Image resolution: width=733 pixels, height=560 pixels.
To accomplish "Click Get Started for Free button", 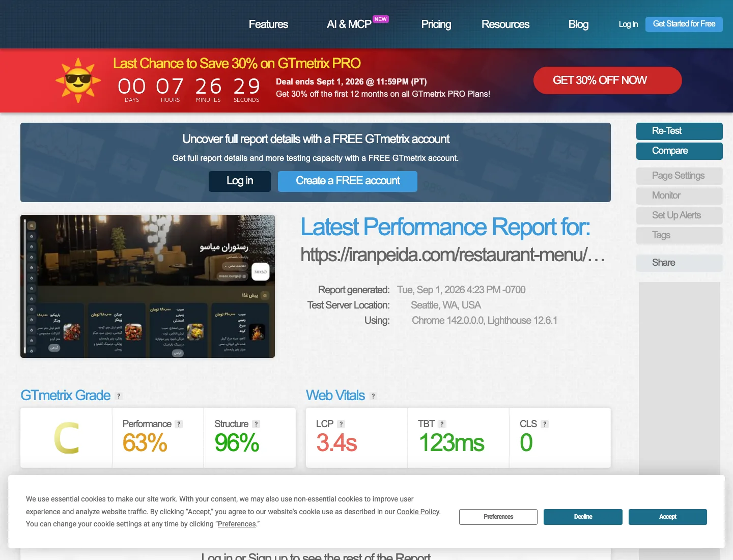I will (684, 24).
